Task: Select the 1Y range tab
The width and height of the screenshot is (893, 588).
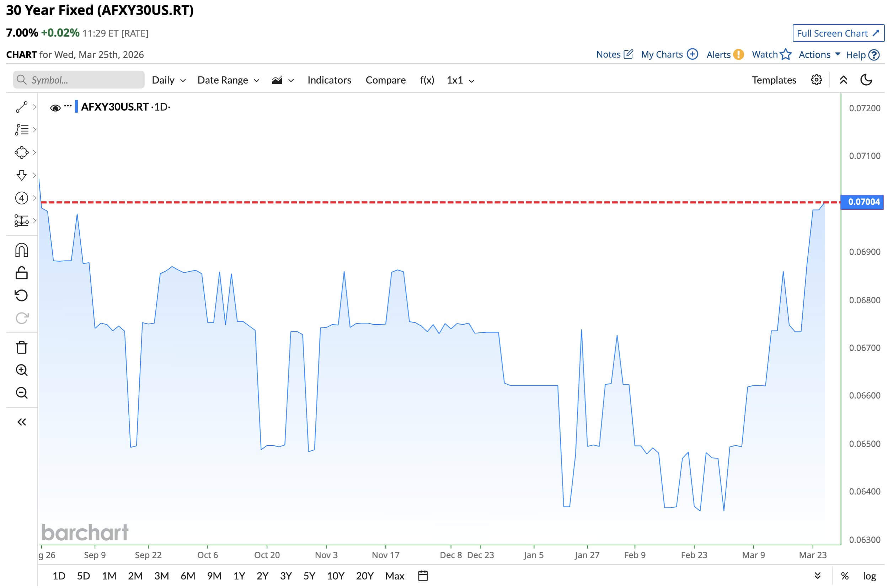Action: pyautogui.click(x=239, y=576)
